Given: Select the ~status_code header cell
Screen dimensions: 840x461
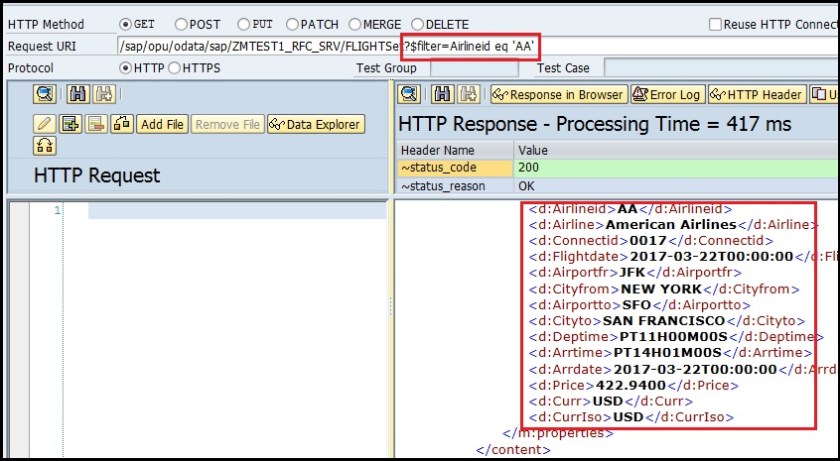Looking at the screenshot, I should [455, 168].
